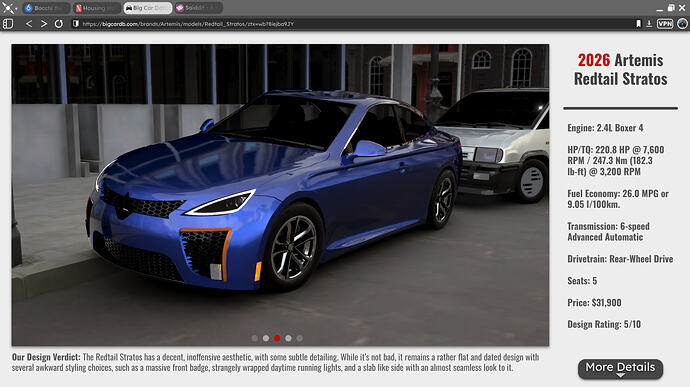690x387 pixels.
Task: Show the fourth carousel image dot
Action: [288, 338]
